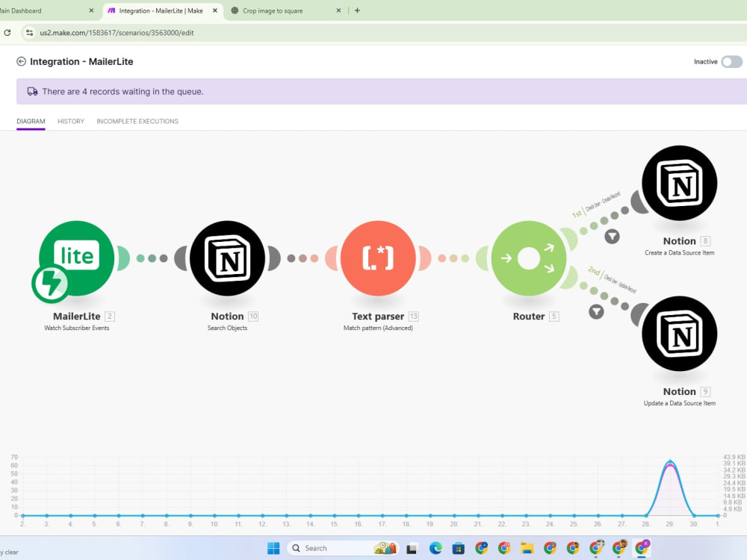Click the module number 5 badge on Router
Screen dimensions: 747x560
pos(554,316)
